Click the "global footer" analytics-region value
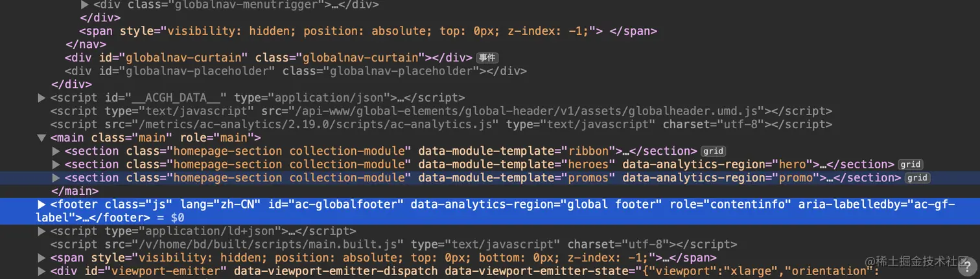 click(x=611, y=205)
